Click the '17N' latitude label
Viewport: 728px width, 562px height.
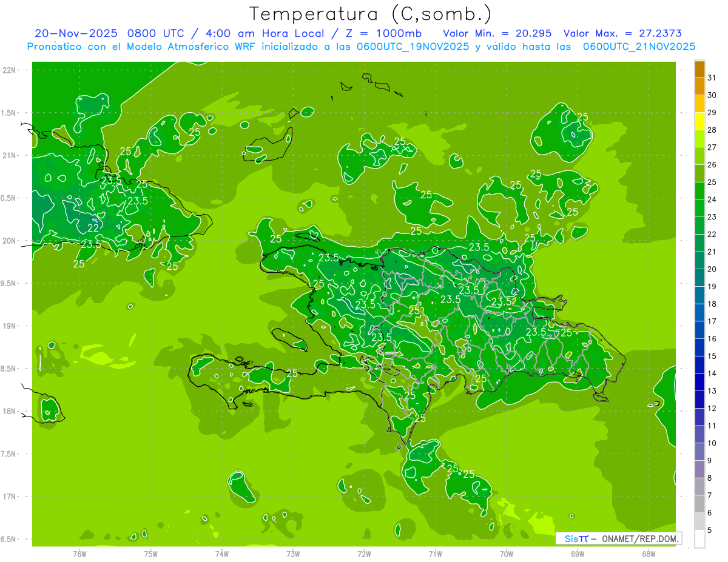point(10,497)
